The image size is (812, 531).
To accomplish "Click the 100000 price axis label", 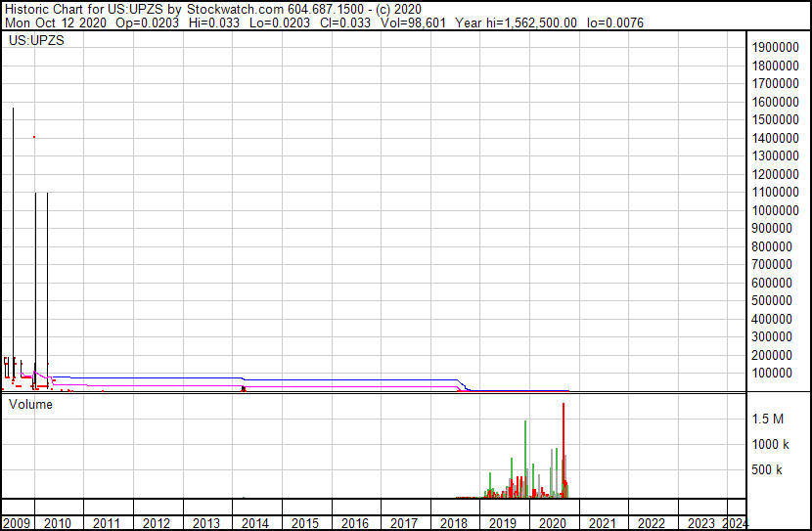I will [x=772, y=374].
